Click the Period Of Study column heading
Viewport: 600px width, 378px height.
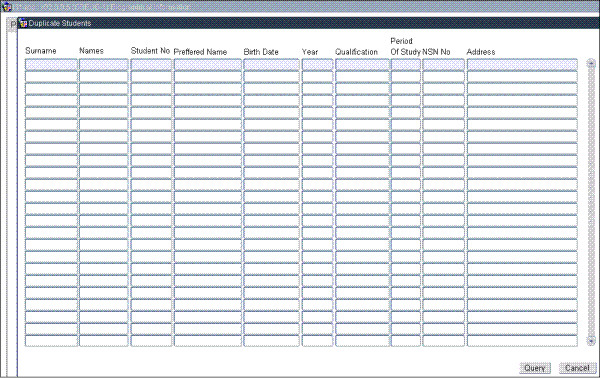tap(405, 47)
